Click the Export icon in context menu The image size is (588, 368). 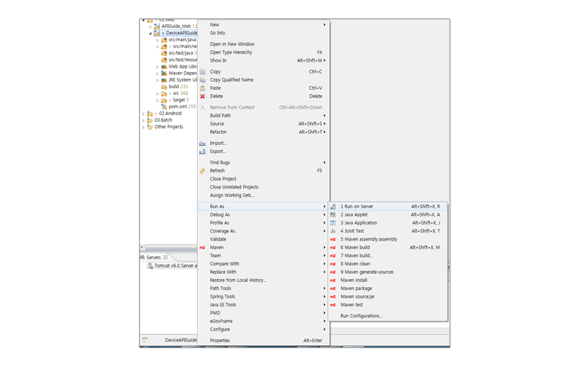(202, 152)
